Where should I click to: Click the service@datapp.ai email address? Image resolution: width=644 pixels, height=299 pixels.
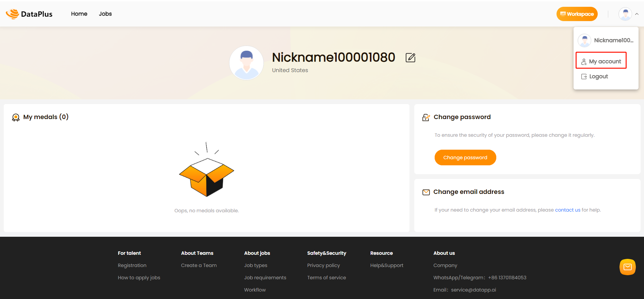coord(473,290)
